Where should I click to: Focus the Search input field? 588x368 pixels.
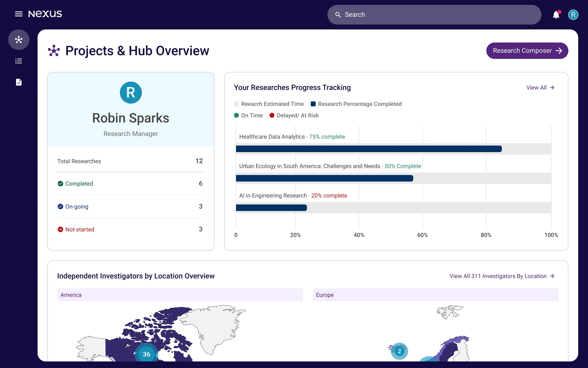pyautogui.click(x=434, y=15)
